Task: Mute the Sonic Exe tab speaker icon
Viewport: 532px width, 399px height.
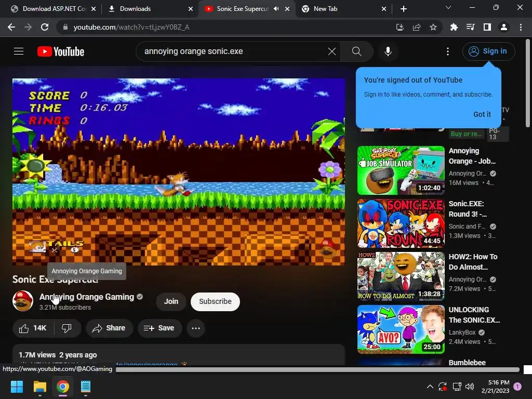Action: pos(276,9)
